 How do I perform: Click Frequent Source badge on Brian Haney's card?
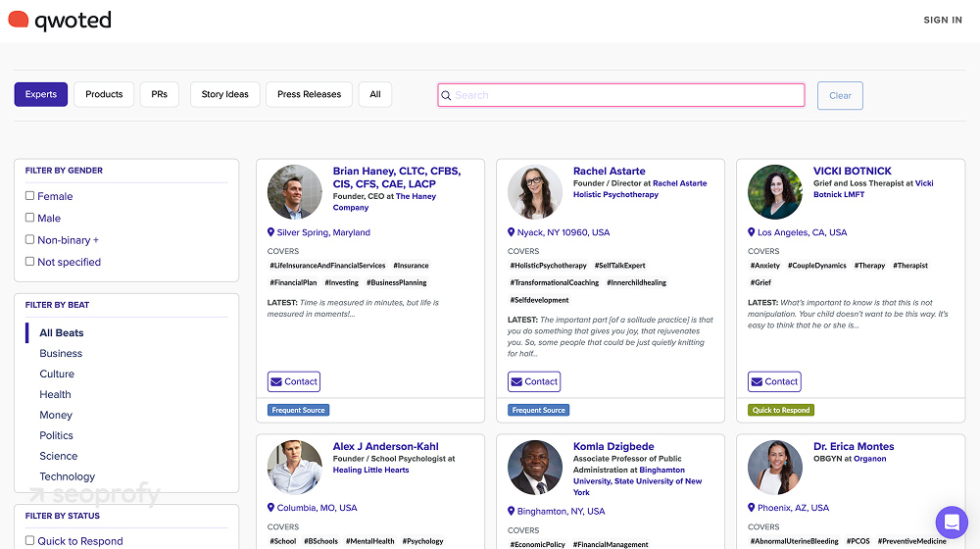point(298,410)
